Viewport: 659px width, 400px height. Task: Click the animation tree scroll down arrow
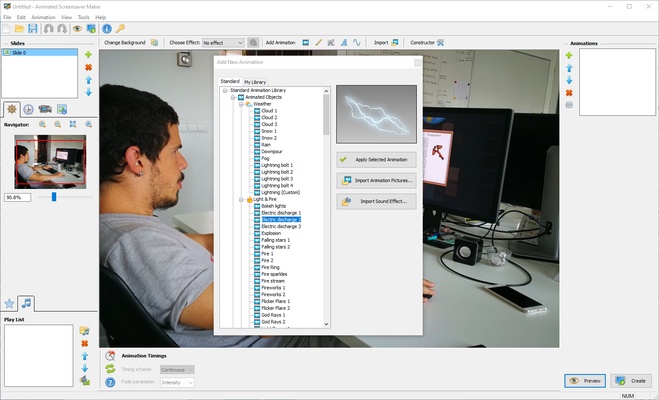(x=326, y=324)
